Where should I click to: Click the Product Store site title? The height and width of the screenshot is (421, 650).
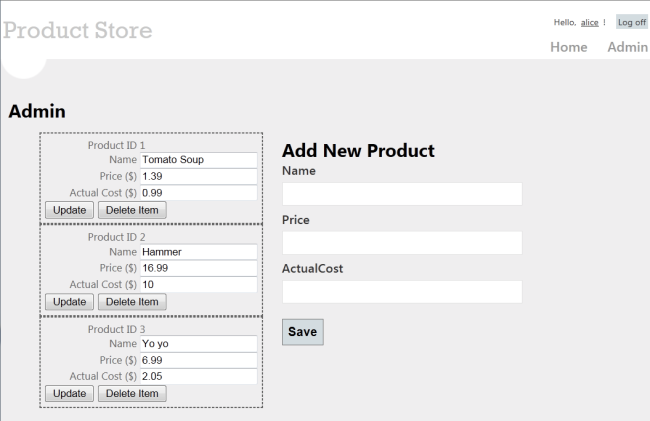point(78,30)
